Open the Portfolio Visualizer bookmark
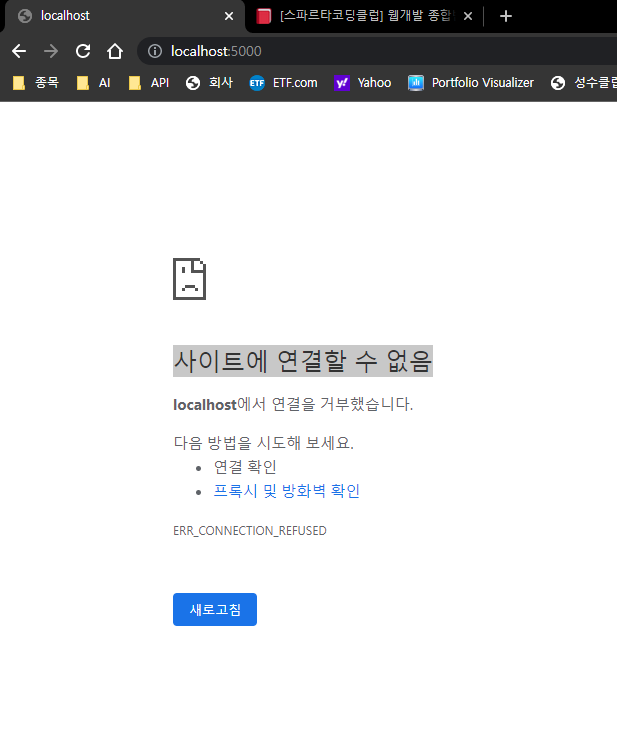 click(471, 83)
